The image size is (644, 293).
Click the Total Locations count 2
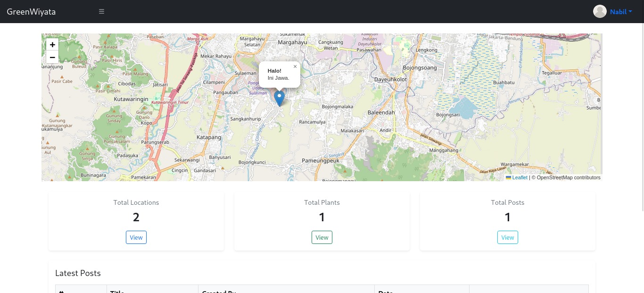point(136,217)
